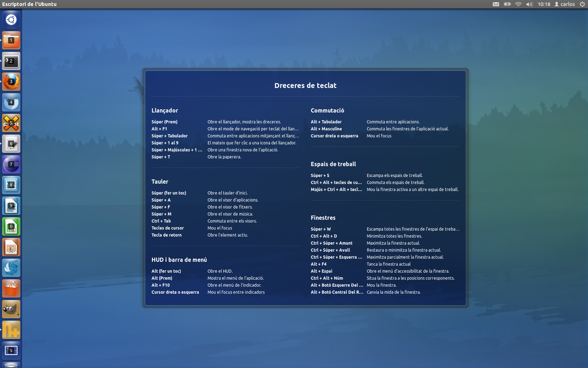
Task: Open the network indicator menu
Action: coord(518,4)
